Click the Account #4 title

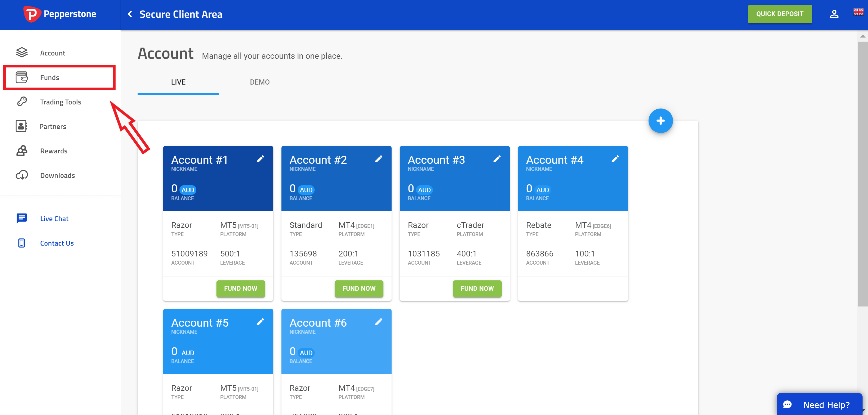pos(555,160)
